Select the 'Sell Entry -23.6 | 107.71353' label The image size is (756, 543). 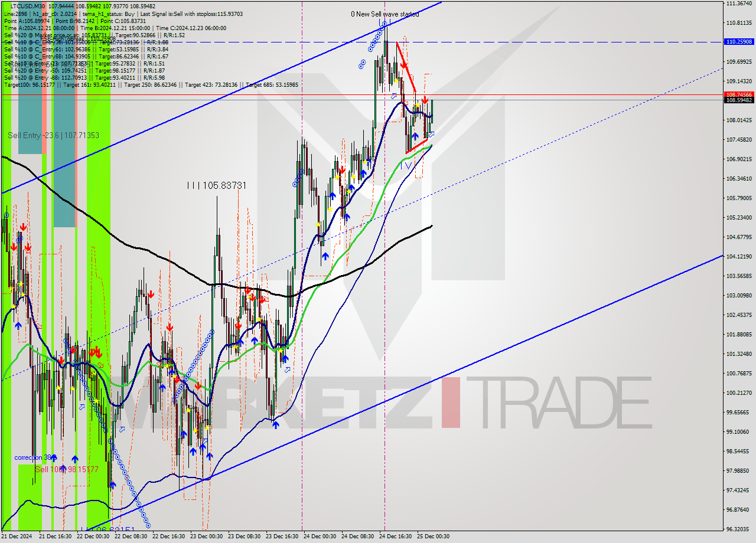pyautogui.click(x=54, y=136)
